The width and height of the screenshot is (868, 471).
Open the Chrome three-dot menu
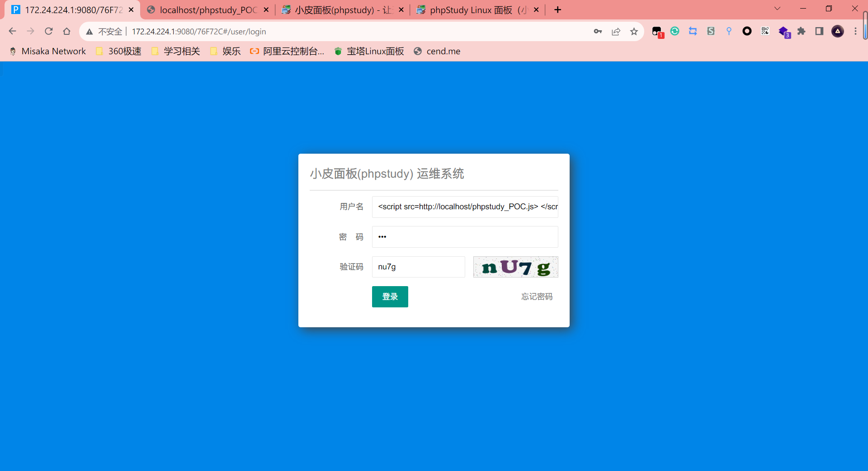[x=855, y=31]
